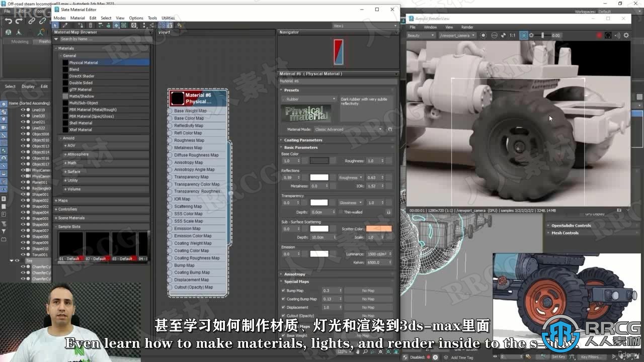Screen dimensions: 644x362
Task: Click the lock icon beside Thin-walled
Action: (x=388, y=212)
